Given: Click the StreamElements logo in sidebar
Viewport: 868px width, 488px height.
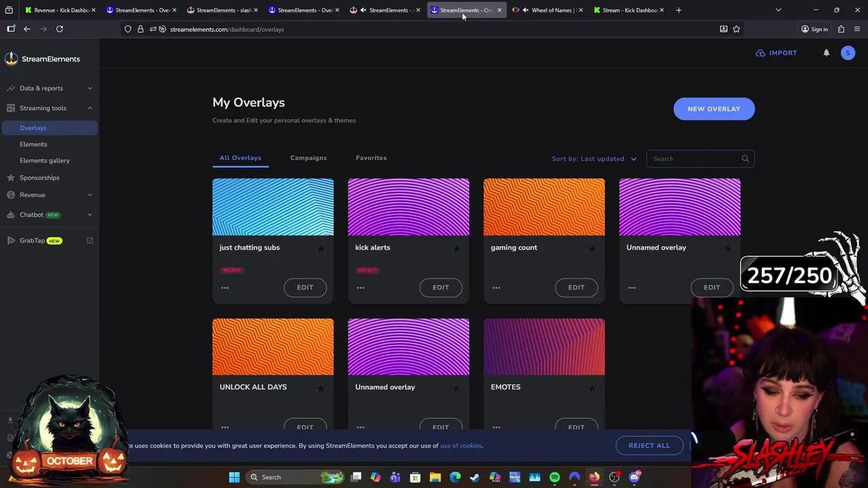Looking at the screenshot, I should [x=42, y=59].
